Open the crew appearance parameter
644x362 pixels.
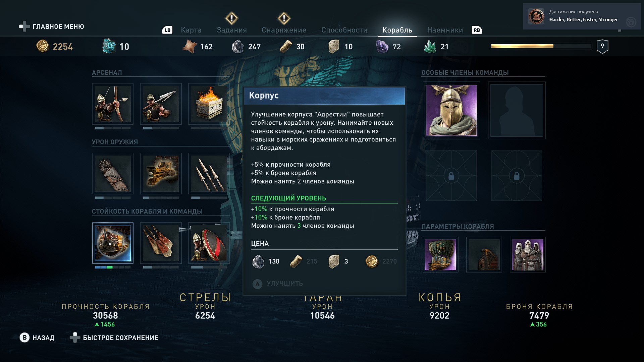(528, 255)
